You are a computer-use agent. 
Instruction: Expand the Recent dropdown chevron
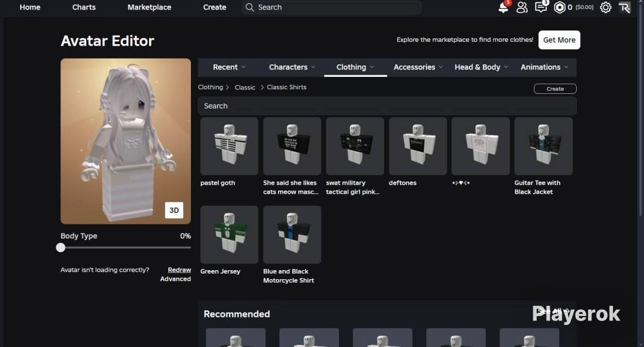[x=243, y=67]
